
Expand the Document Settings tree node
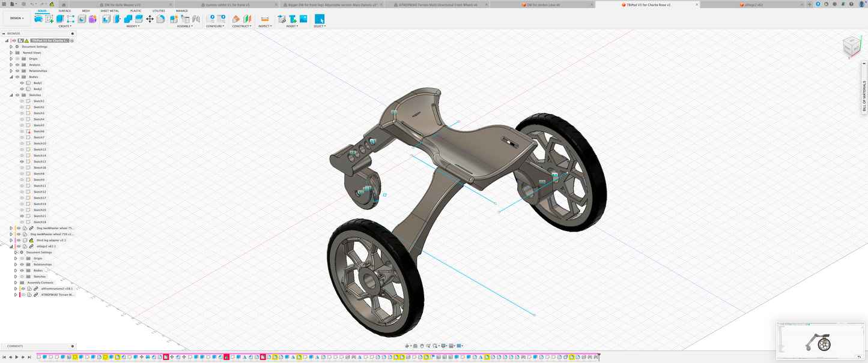(x=11, y=46)
